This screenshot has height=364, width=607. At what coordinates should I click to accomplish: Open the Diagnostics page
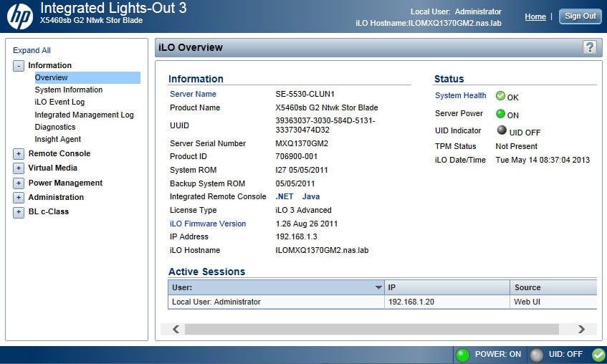coord(55,127)
